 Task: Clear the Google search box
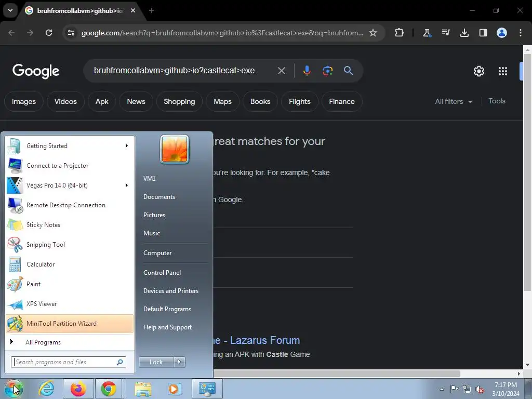click(281, 71)
